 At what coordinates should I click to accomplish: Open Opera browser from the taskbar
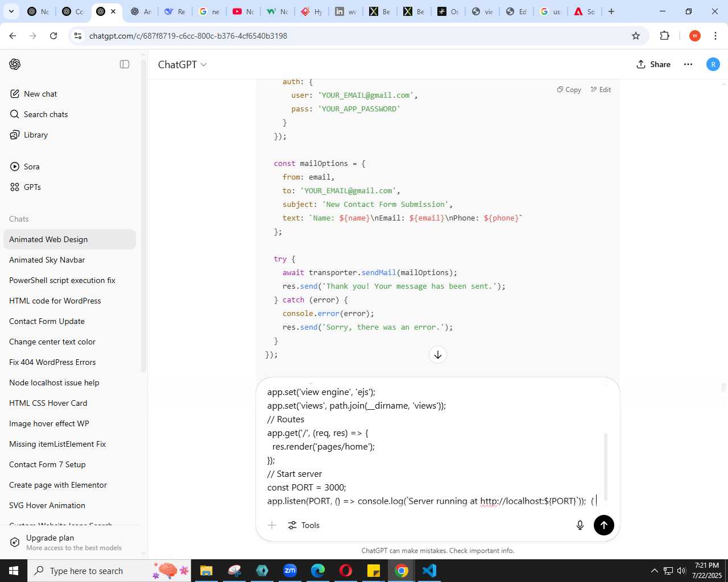coord(346,571)
